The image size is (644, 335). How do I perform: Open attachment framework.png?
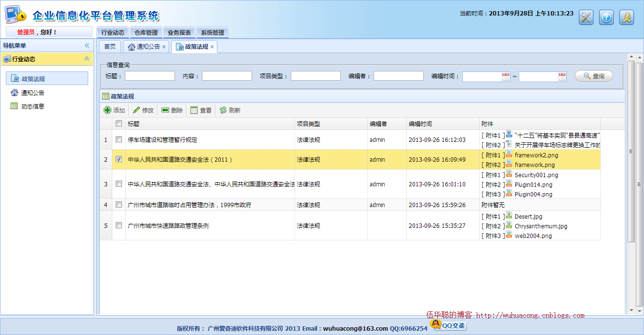click(x=535, y=165)
